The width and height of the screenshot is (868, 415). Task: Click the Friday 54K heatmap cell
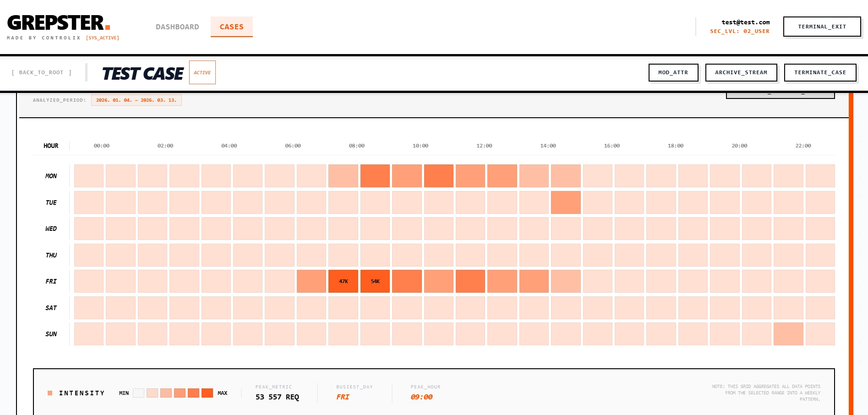pyautogui.click(x=375, y=281)
